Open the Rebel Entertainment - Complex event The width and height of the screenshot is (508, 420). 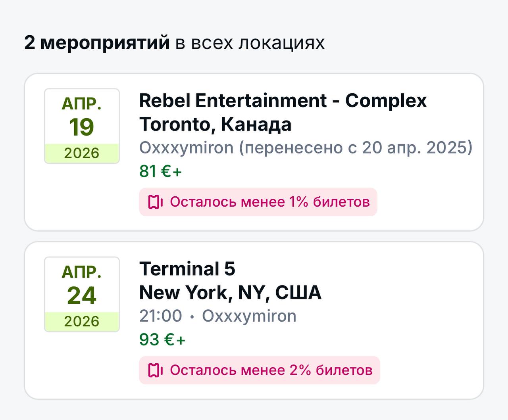tap(283, 101)
